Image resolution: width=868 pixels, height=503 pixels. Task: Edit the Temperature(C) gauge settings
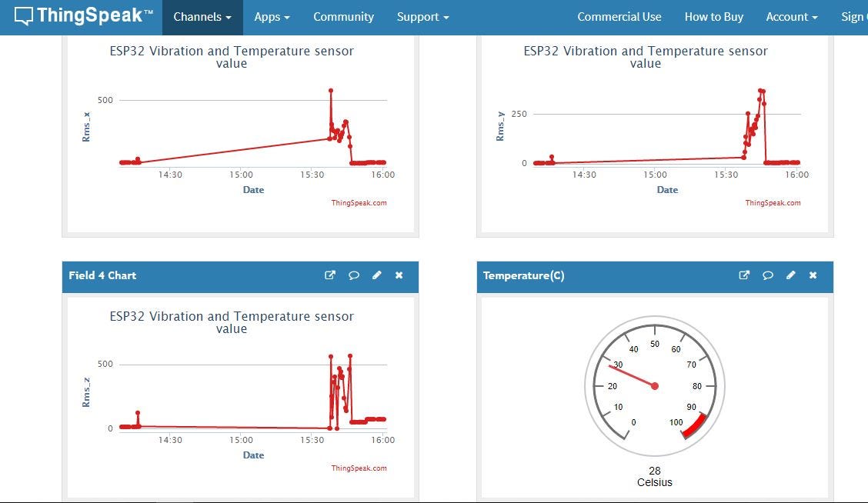click(790, 275)
